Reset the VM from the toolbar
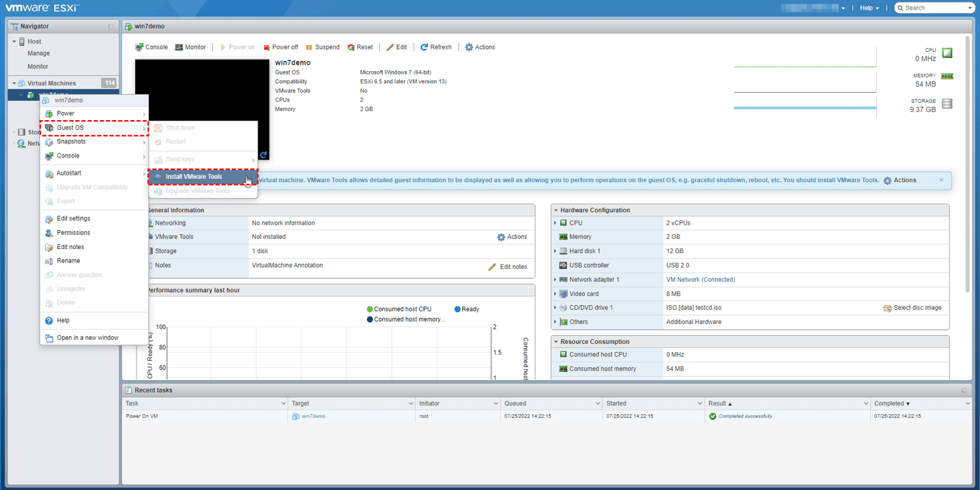This screenshot has width=980, height=490. (360, 47)
